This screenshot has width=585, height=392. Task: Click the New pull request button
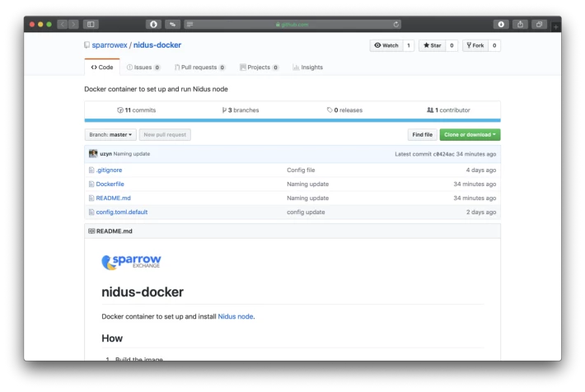[x=165, y=134]
